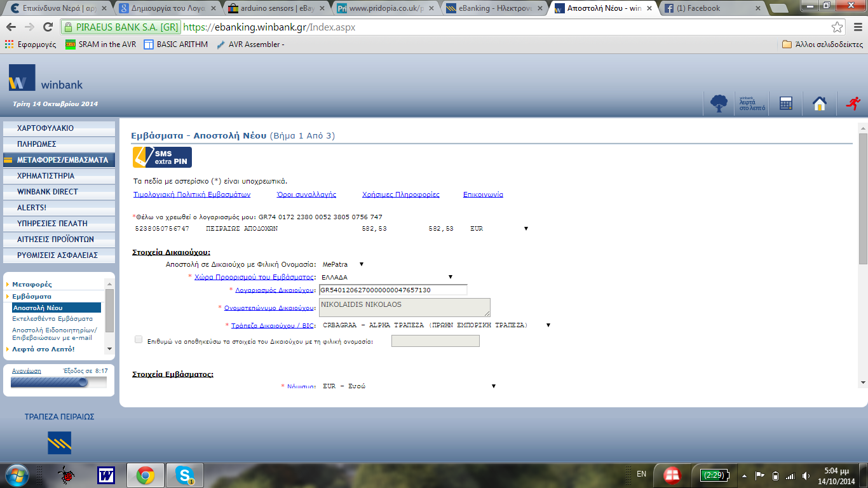Log out using red running man icon
868x488 pixels.
coord(853,104)
